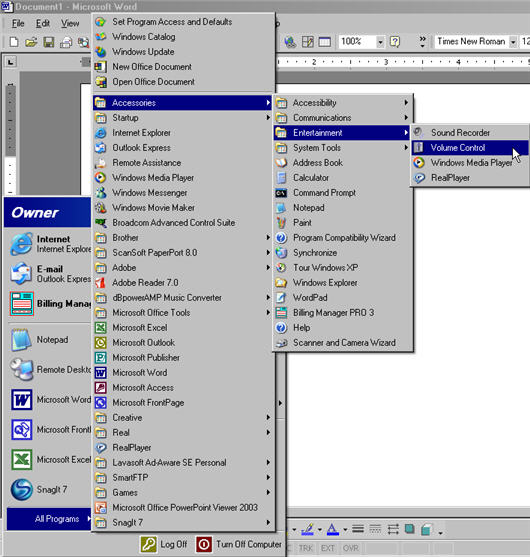Expand the Brother program folder
Image resolution: width=530 pixels, height=557 pixels.
[183, 238]
